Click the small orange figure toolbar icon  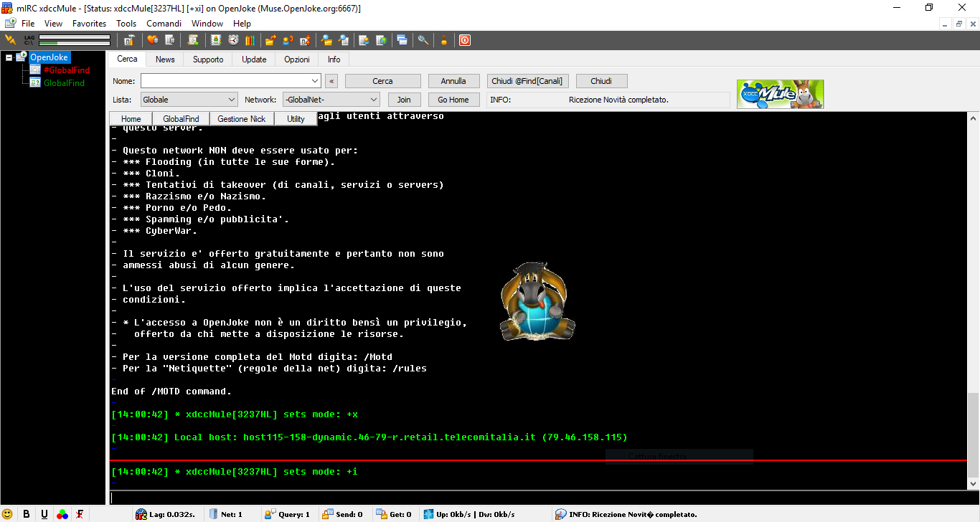(x=444, y=40)
